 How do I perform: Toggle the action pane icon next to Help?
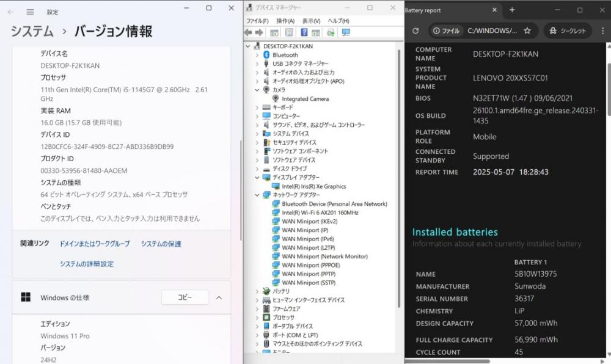316,33
